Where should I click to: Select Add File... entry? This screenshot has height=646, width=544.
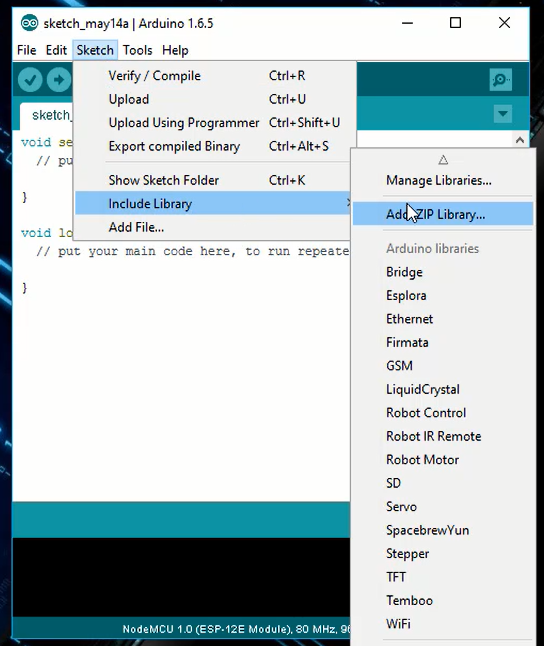pyautogui.click(x=213, y=227)
